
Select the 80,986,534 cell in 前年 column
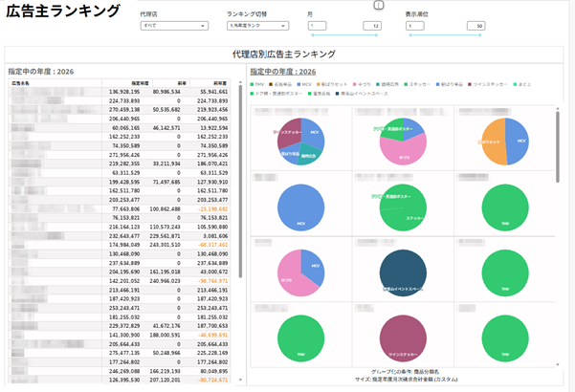point(166,92)
